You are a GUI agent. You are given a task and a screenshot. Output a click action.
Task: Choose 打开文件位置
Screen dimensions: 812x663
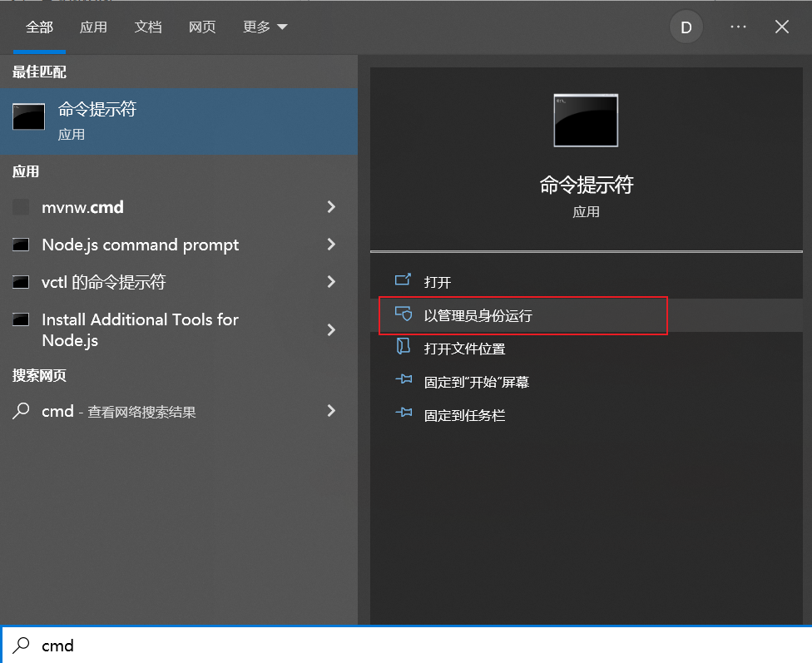click(587, 349)
